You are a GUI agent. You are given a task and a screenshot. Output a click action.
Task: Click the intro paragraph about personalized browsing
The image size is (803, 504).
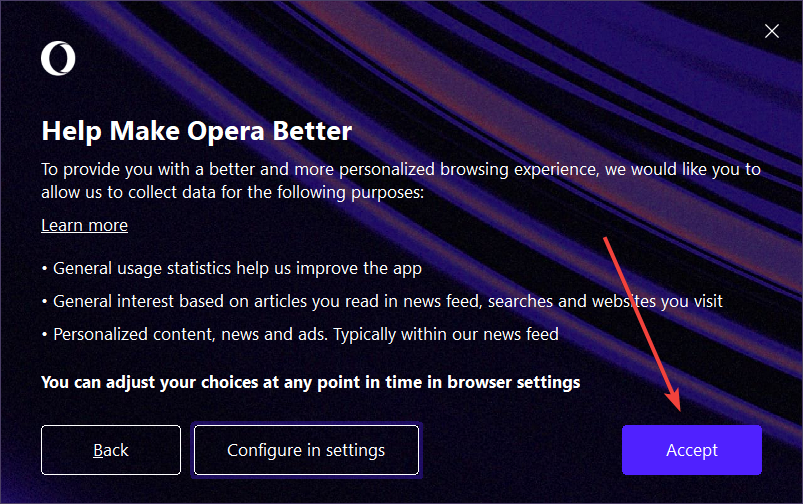tap(401, 181)
